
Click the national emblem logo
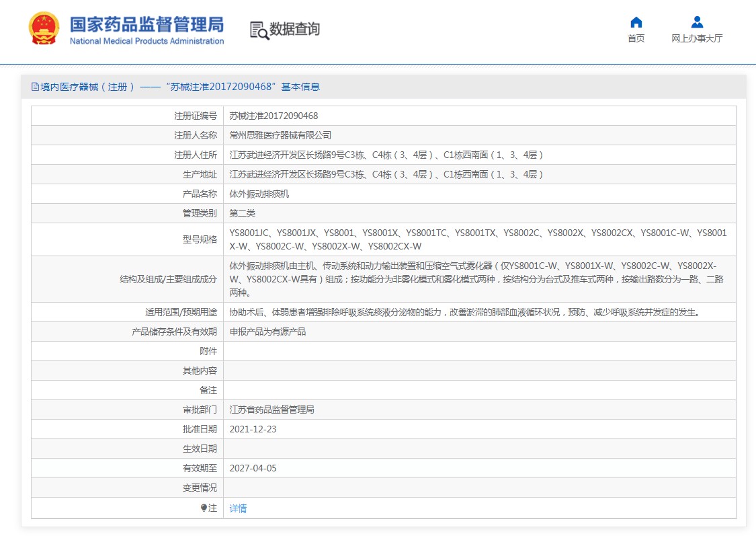click(x=44, y=29)
